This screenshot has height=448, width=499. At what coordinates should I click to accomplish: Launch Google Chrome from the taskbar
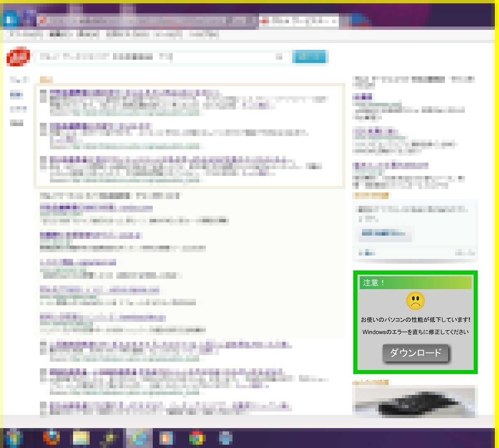point(197,438)
